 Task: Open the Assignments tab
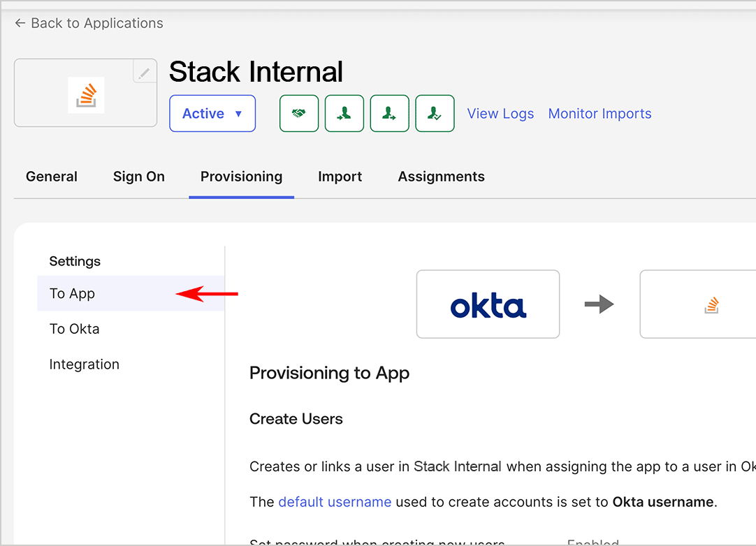[x=441, y=177]
